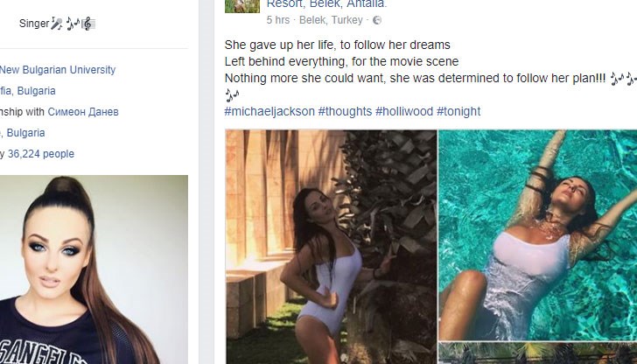Click the public audience globe icon
This screenshot has height=364, width=637.
click(377, 19)
